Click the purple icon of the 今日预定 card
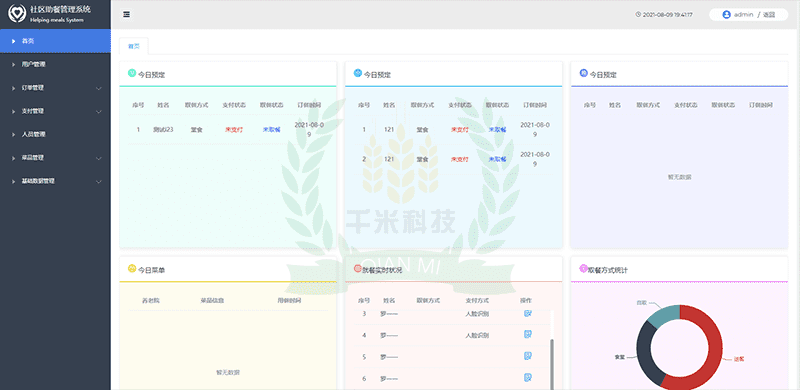The image size is (800, 390). pyautogui.click(x=584, y=74)
